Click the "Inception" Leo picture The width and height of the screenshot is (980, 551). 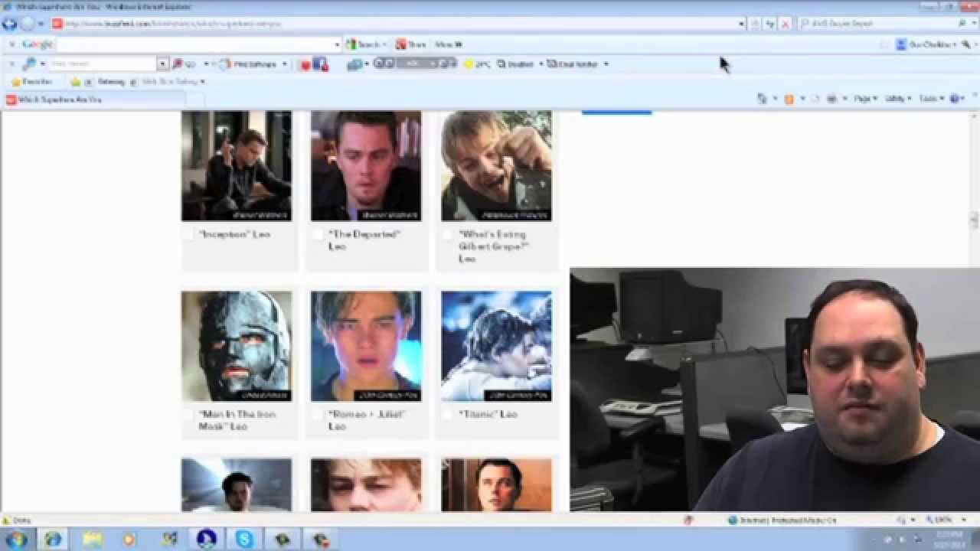click(237, 166)
